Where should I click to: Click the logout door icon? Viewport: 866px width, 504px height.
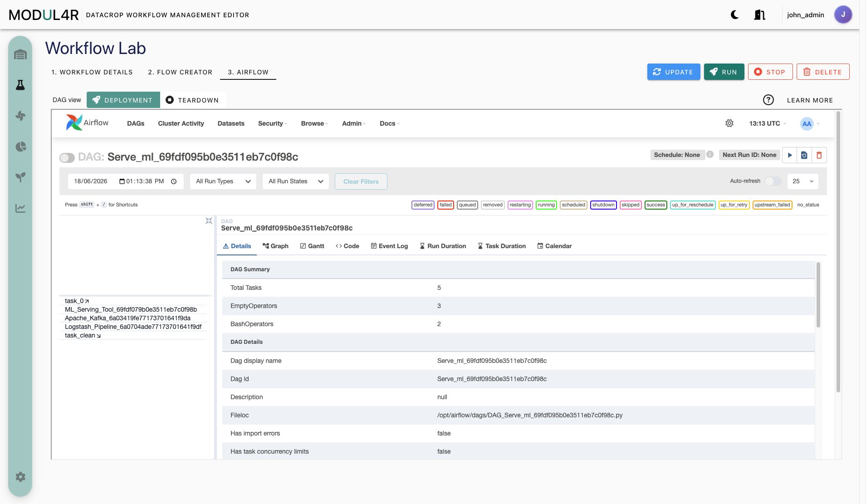[x=759, y=15]
